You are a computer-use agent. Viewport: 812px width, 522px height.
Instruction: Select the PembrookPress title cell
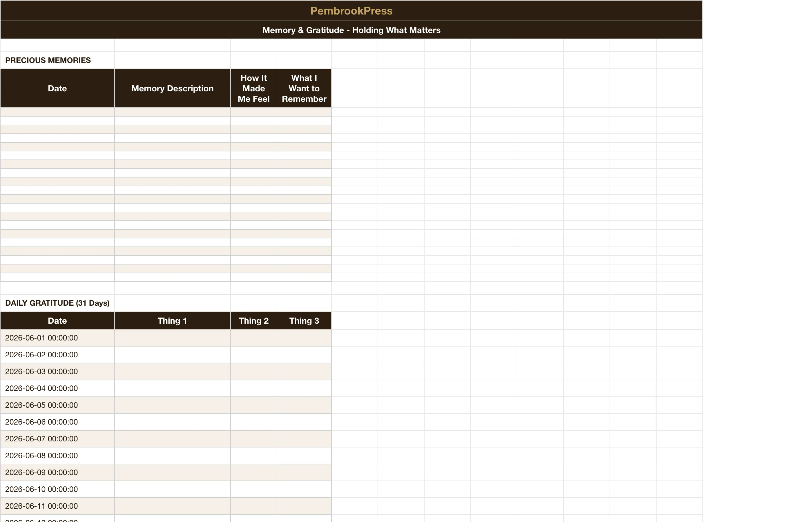point(351,11)
